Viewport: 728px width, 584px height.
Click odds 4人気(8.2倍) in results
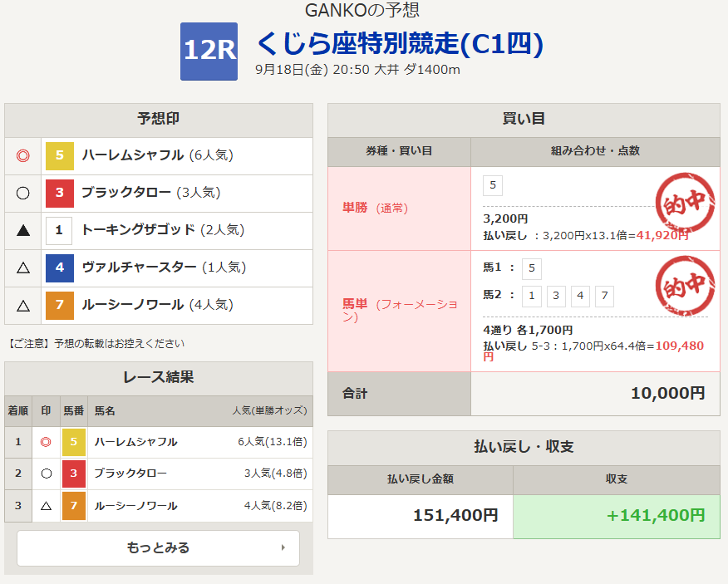point(276,506)
